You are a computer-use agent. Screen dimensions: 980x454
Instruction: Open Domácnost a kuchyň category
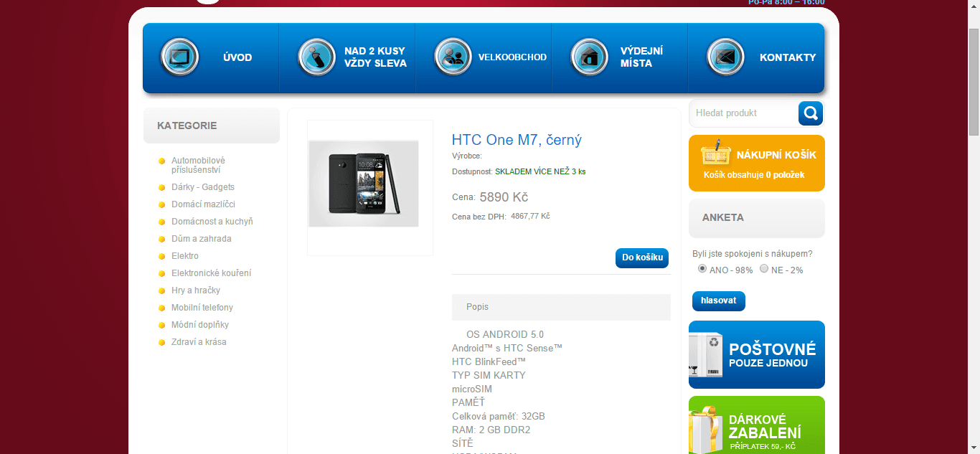tap(212, 222)
